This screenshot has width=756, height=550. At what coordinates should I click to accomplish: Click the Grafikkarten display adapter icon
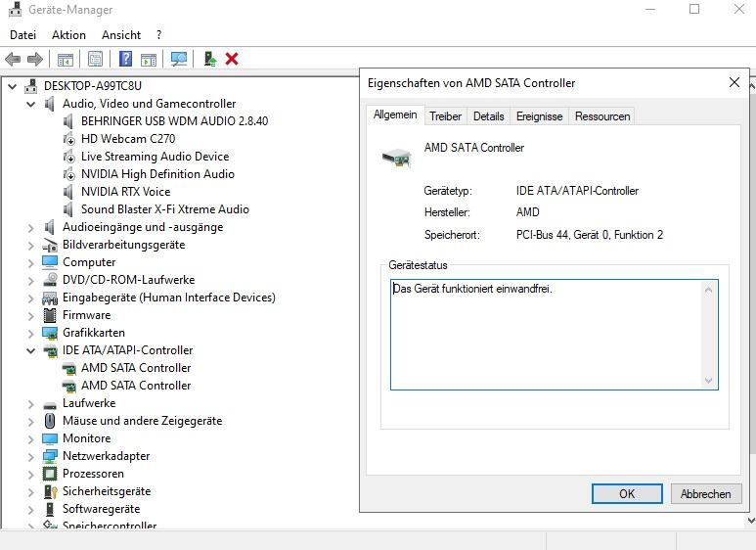click(50, 333)
